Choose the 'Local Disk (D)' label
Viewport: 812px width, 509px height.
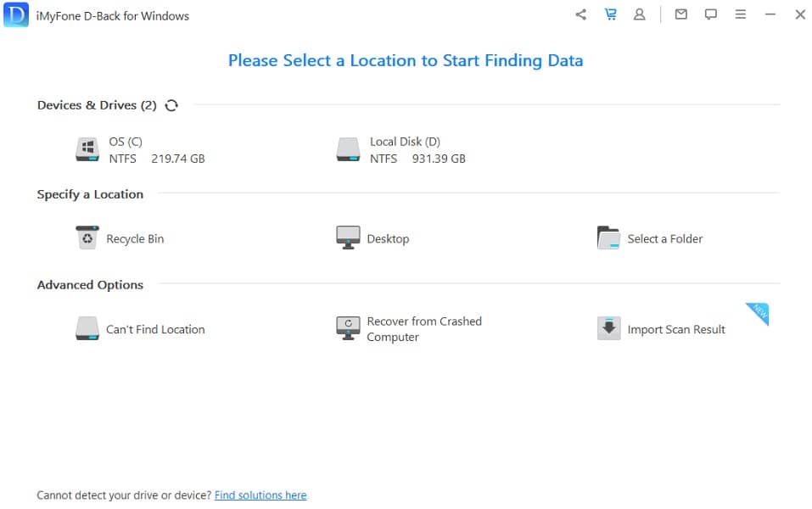(x=405, y=142)
